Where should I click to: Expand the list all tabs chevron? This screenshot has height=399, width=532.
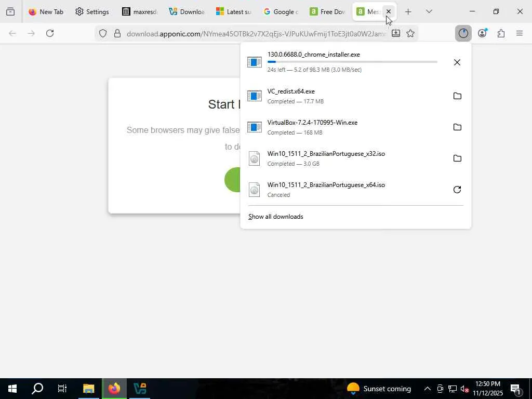(429, 12)
